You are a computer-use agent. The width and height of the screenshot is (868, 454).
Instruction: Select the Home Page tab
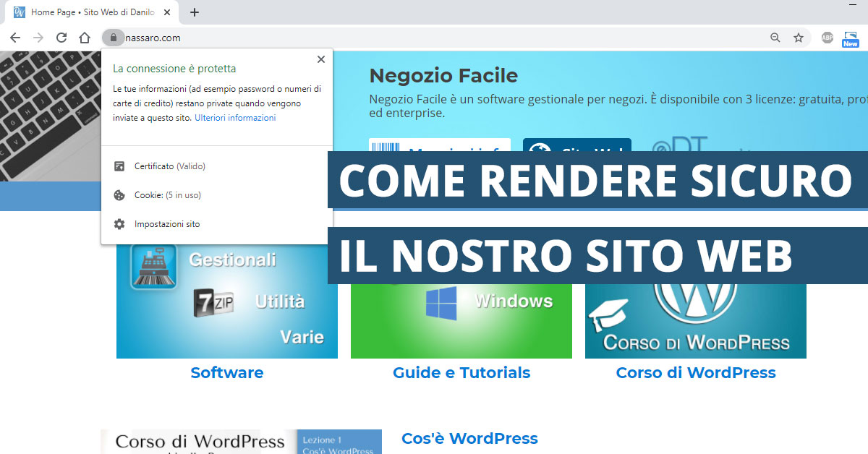[x=93, y=12]
